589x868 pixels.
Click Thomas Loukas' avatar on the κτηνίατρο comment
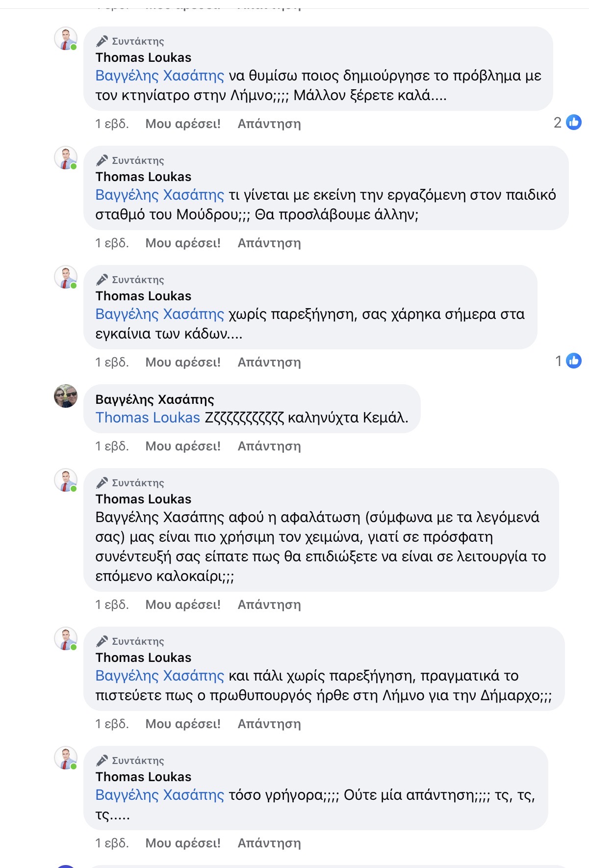pos(66,39)
